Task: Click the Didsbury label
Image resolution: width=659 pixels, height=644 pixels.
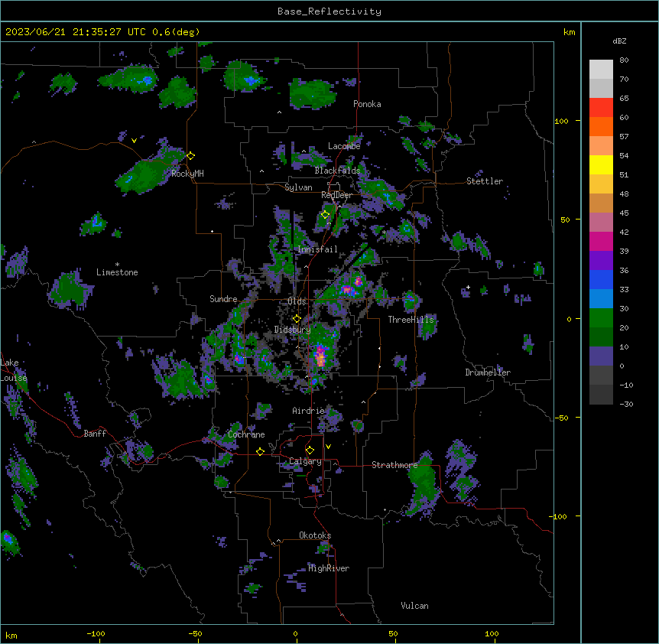Action: click(293, 330)
